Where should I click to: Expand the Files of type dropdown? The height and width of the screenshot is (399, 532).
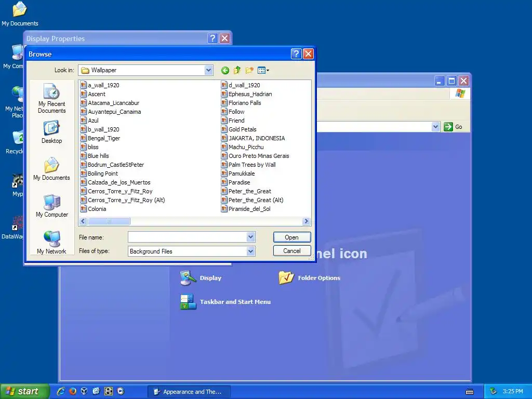(250, 251)
